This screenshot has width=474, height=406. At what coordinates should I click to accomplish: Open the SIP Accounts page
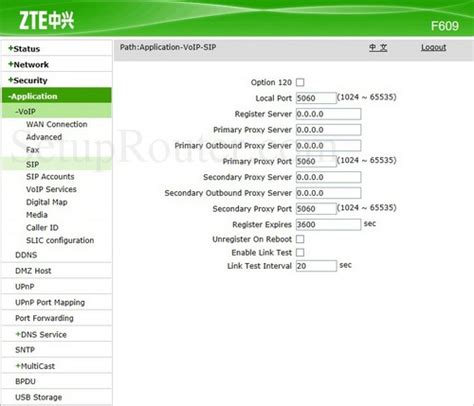pyautogui.click(x=50, y=177)
